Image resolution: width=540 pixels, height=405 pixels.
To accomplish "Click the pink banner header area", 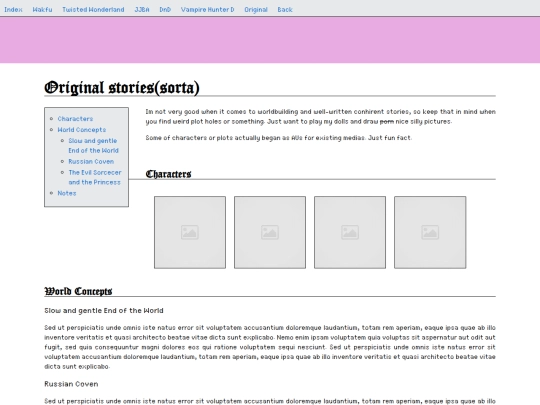I will [270, 40].
